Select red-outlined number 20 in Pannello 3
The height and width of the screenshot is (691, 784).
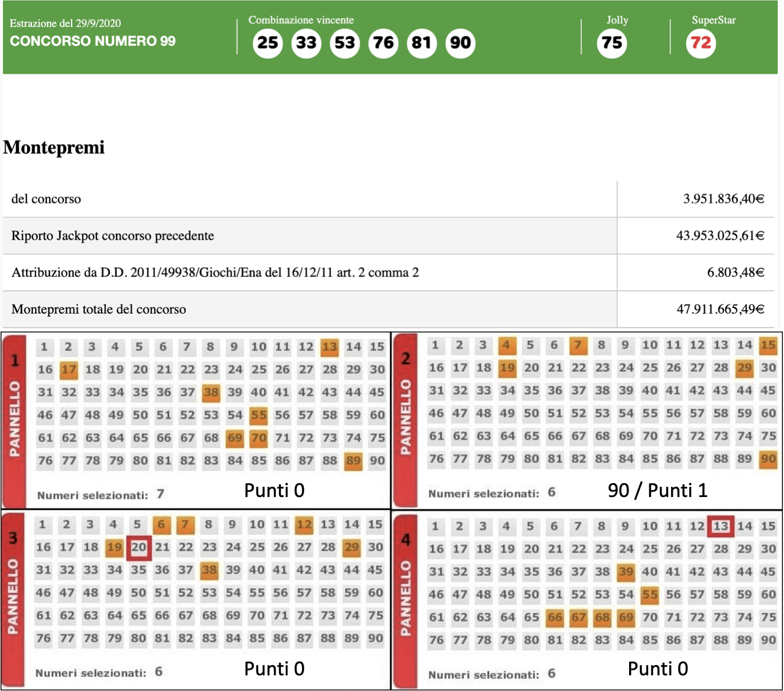pos(139,547)
